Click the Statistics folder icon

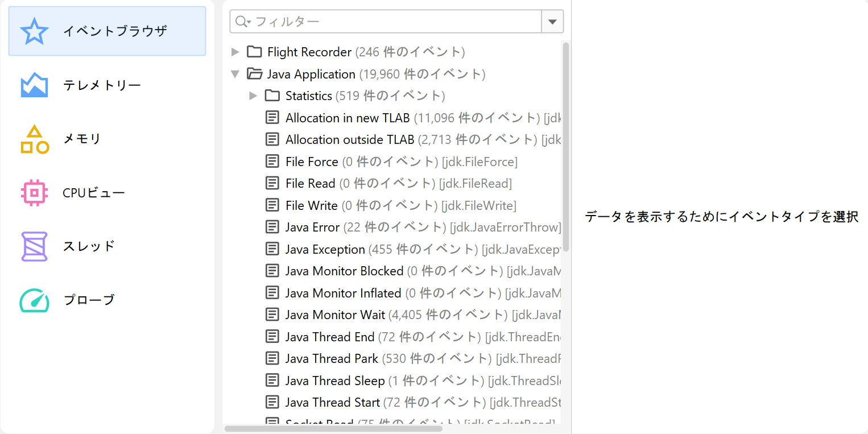pyautogui.click(x=272, y=96)
